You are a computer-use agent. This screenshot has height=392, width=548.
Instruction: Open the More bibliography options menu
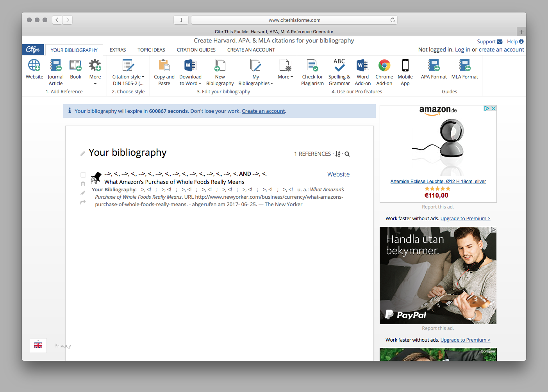[x=285, y=69]
